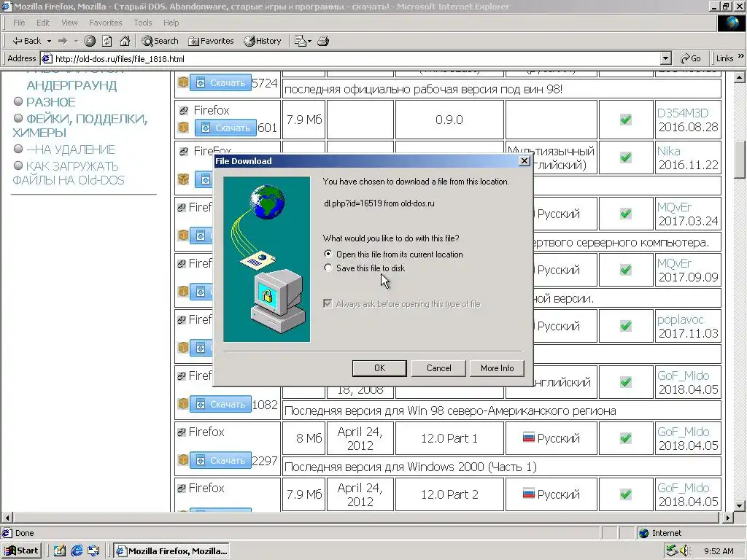Open the Forward button history dropdown arrow

[x=76, y=41]
